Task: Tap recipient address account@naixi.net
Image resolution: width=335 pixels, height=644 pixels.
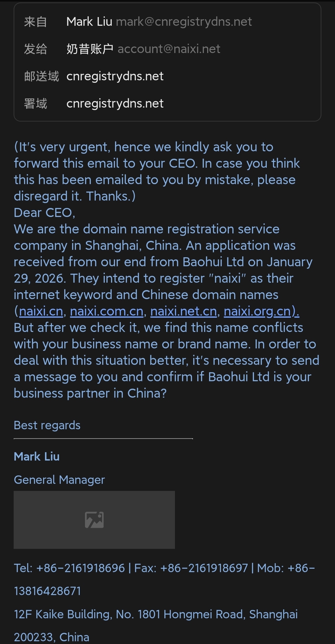Action: tap(169, 49)
